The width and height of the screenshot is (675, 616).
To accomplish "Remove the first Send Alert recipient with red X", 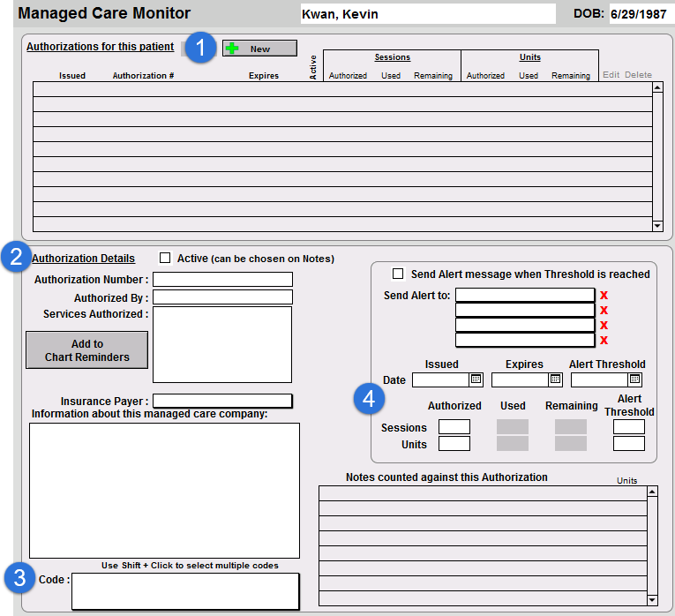I will coord(604,296).
